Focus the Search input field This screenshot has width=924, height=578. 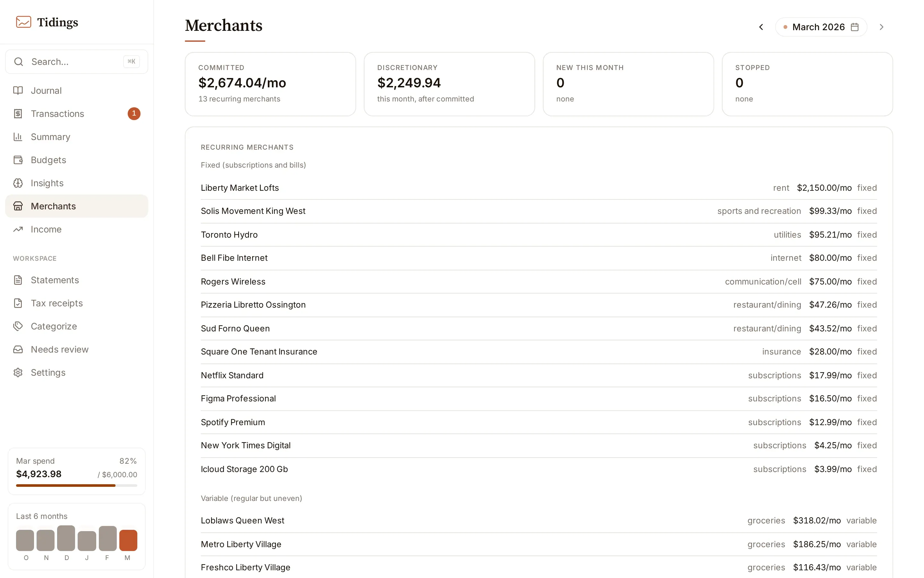(x=77, y=62)
